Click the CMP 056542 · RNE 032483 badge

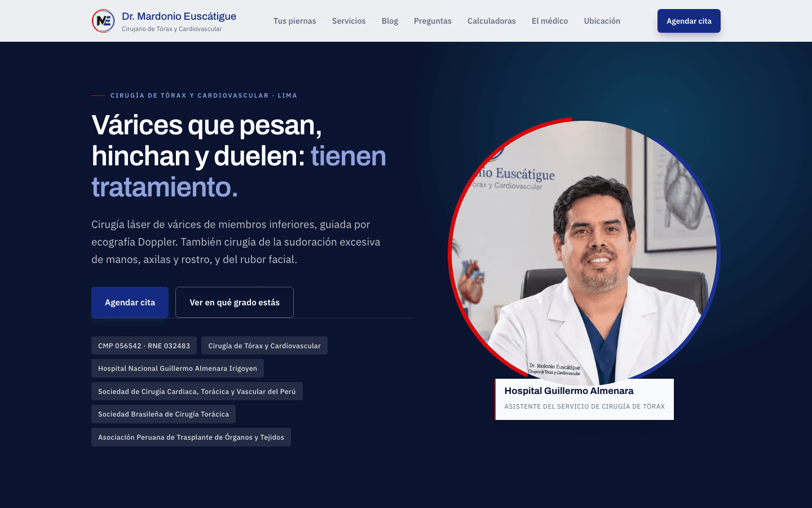coord(144,345)
